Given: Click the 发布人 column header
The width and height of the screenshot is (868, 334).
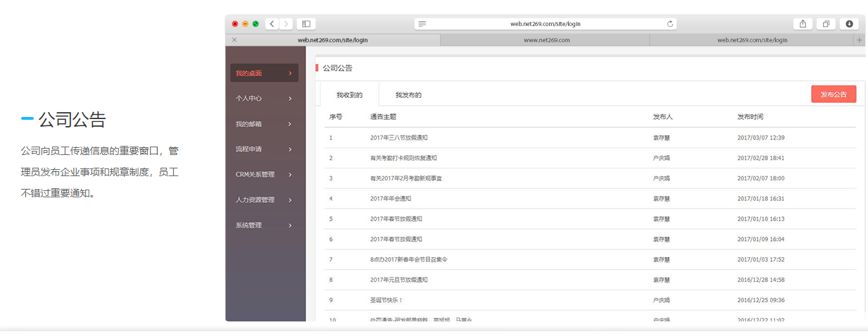Looking at the screenshot, I should click(663, 117).
